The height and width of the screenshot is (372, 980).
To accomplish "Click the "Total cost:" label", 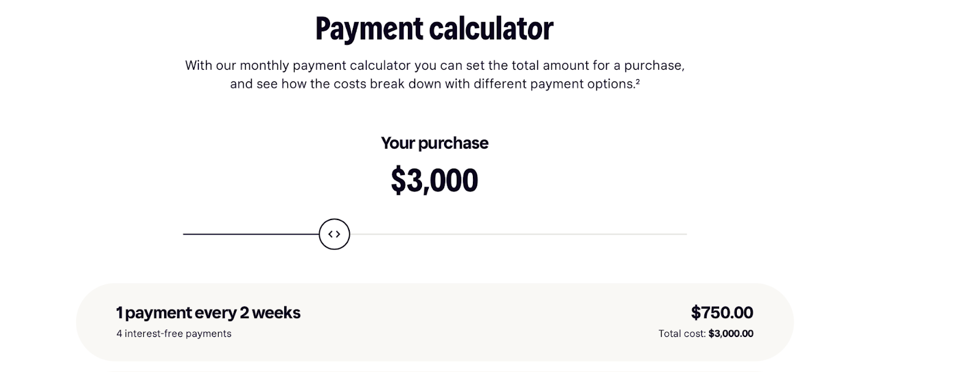I will click(682, 333).
